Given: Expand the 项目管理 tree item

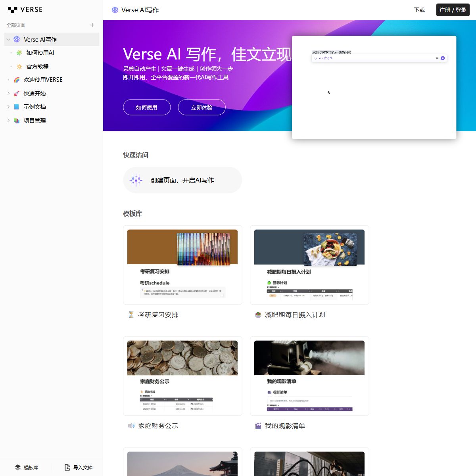Looking at the screenshot, I should point(8,121).
